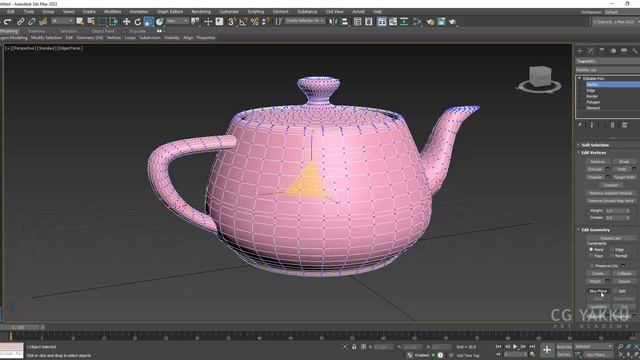This screenshot has width=640, height=360.
Task: Open the reference coordinate system dropdown
Action: click(178, 21)
